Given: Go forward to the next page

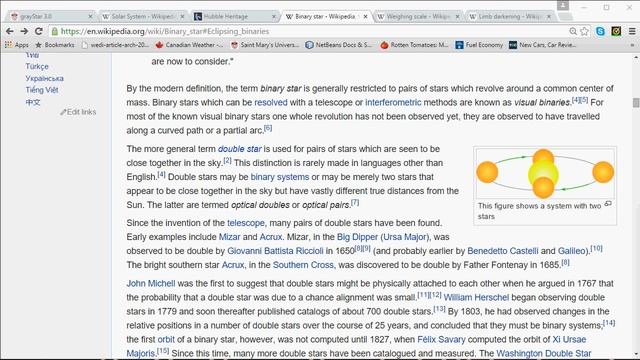Looking at the screenshot, I should 24,31.
